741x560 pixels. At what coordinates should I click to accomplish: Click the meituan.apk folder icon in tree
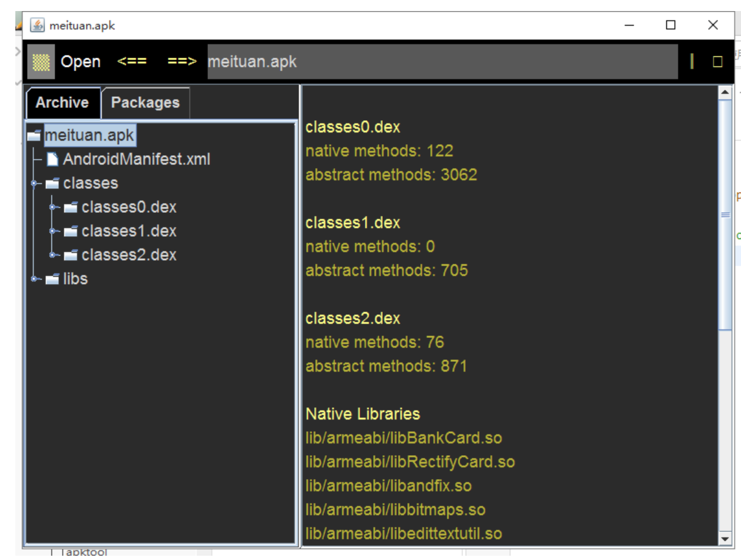click(x=35, y=135)
